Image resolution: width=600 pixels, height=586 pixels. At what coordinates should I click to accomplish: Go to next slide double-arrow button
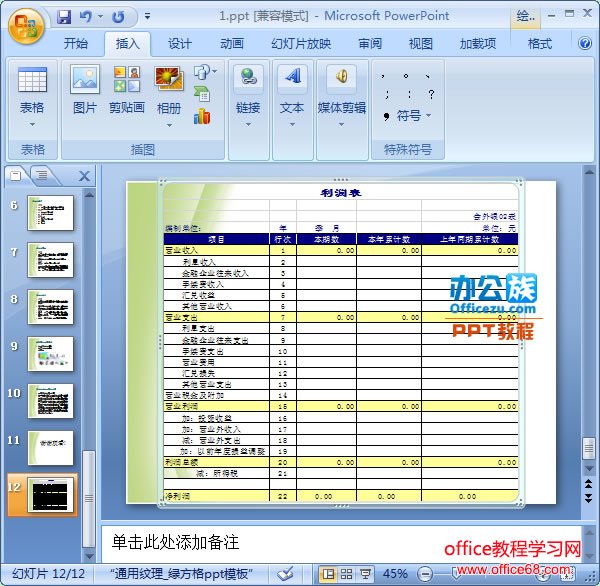(x=589, y=497)
